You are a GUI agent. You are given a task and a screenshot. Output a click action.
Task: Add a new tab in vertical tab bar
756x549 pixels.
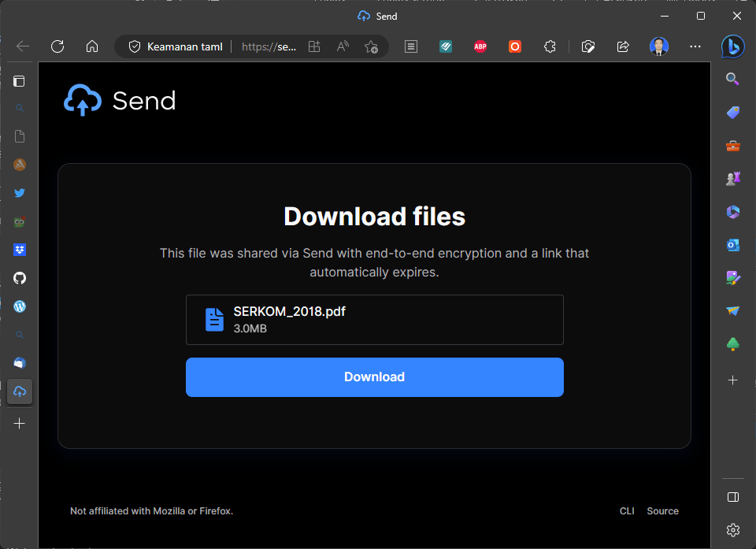coord(20,423)
